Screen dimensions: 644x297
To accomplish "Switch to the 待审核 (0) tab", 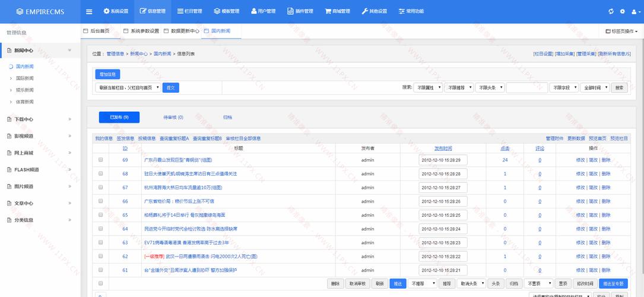I will (173, 118).
